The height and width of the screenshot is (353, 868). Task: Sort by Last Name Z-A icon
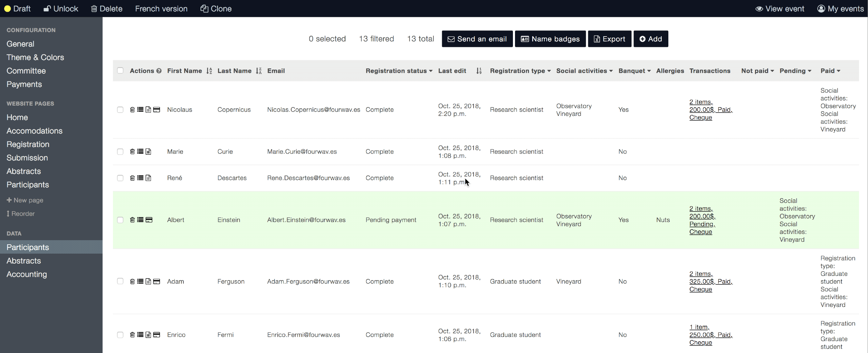(259, 71)
